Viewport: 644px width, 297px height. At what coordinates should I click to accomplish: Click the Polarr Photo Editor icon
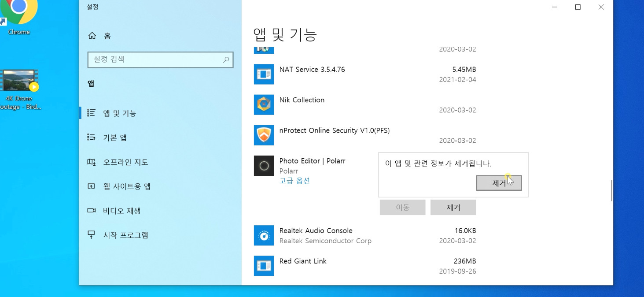[264, 166]
